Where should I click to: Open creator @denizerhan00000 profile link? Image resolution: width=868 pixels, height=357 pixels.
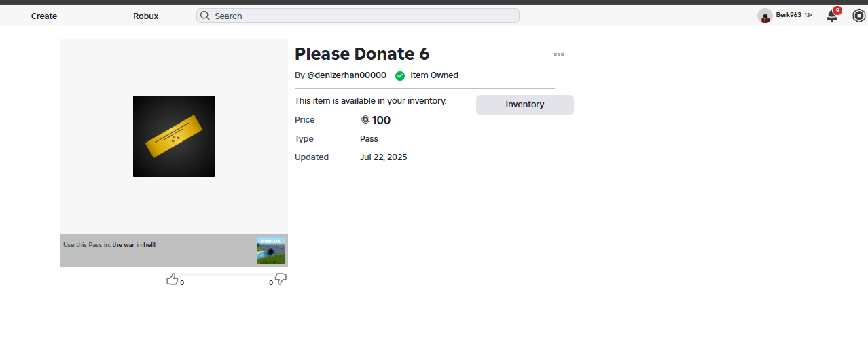coord(346,75)
